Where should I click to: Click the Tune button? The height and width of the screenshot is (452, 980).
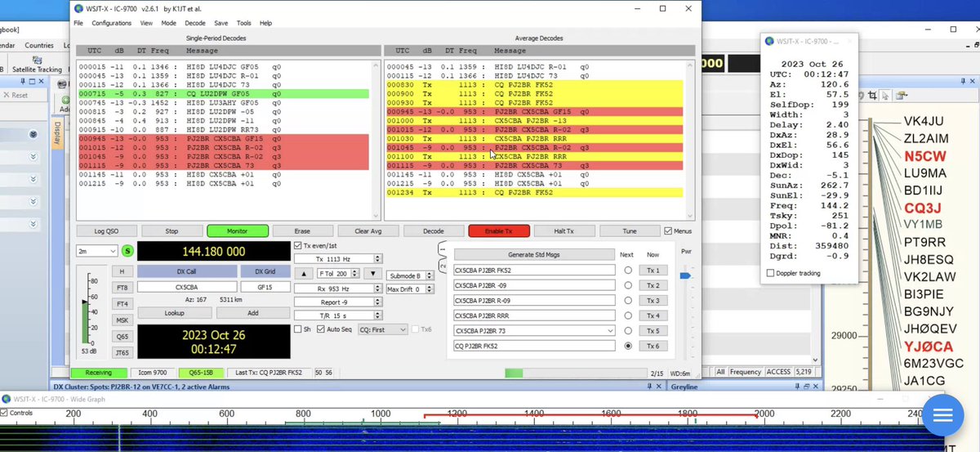[630, 231]
